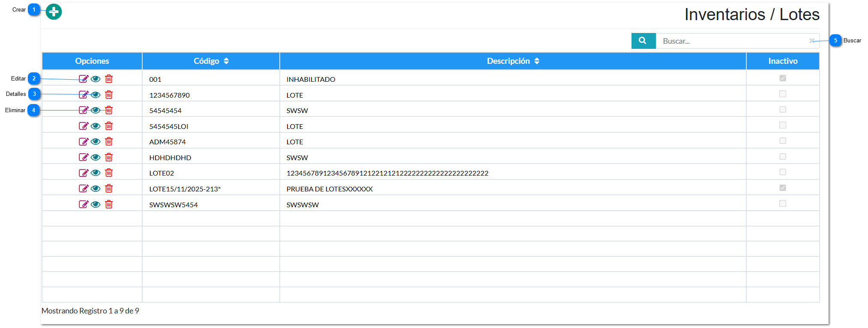Edit the lot ADM45874
This screenshot has height=328, width=868.
[84, 141]
